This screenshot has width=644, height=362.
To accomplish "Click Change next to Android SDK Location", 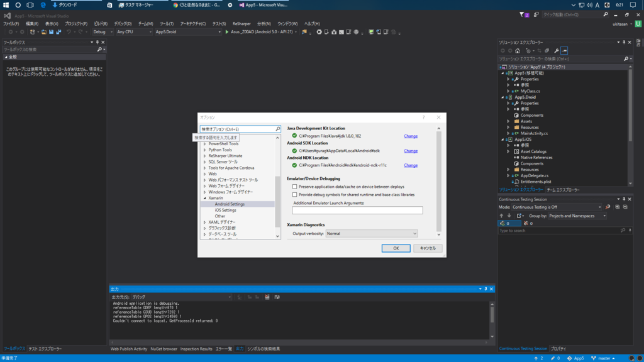I will click(x=410, y=151).
